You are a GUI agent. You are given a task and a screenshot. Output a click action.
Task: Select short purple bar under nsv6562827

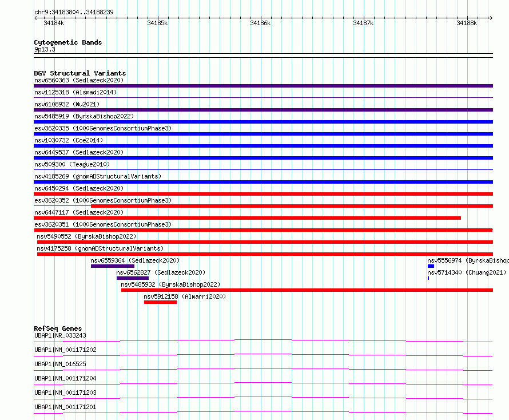tap(133, 278)
